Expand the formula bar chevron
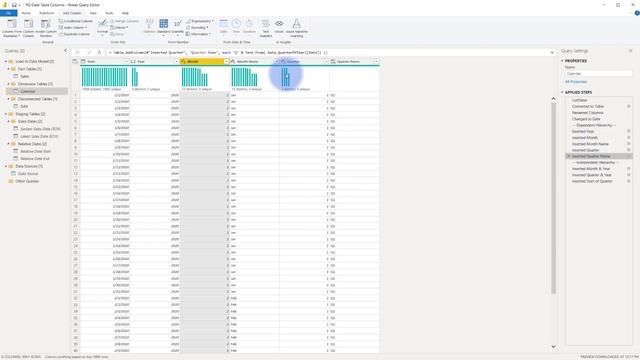 [x=552, y=53]
